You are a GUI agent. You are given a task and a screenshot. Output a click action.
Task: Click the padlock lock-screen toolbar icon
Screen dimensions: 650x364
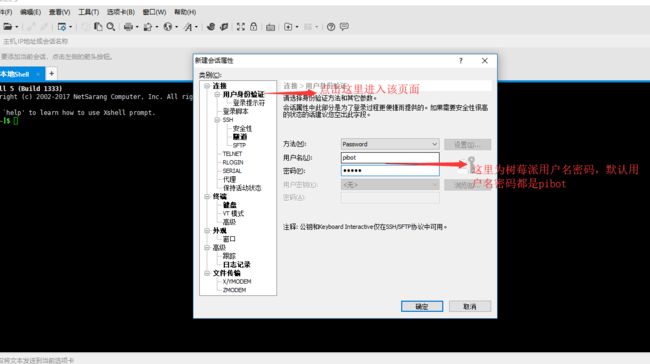pos(253,27)
